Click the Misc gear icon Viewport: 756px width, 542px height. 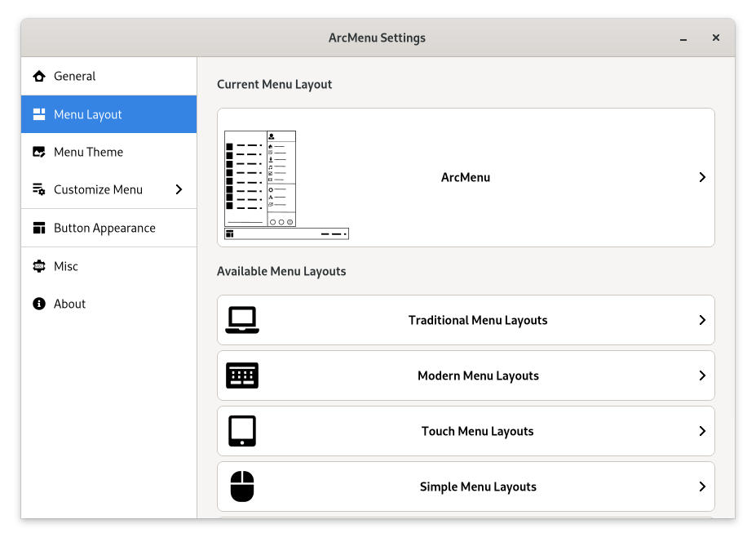click(x=38, y=266)
